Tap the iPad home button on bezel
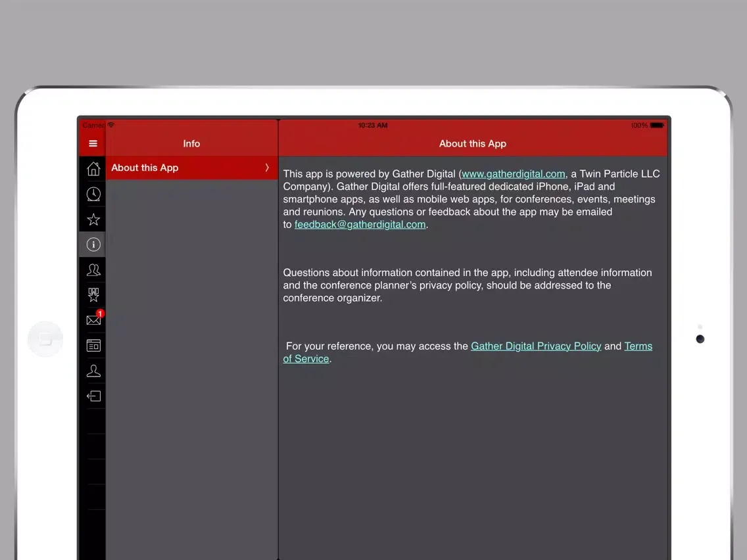Screen dimensions: 747x560 45,339
